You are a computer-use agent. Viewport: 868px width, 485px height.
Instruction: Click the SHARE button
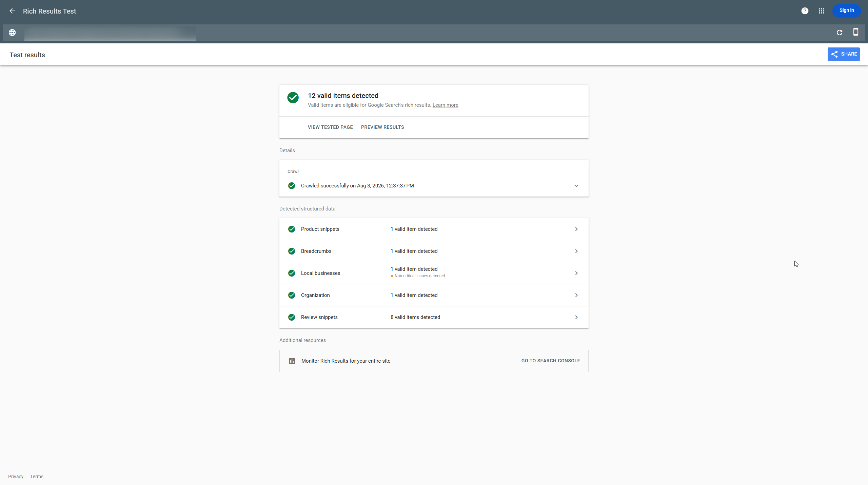844,54
